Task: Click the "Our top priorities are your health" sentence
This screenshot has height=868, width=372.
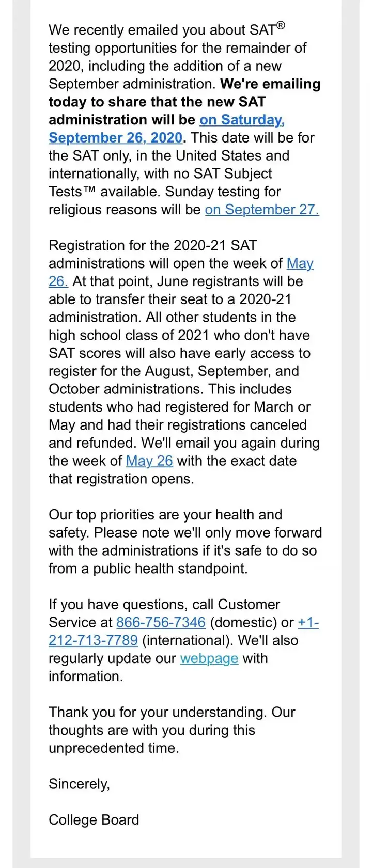Action: point(165,515)
